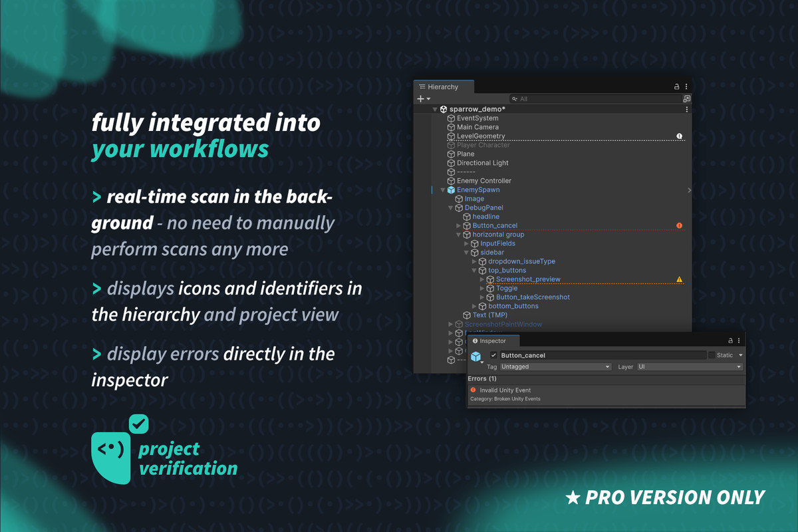Click the blue object icon picker in Inspector

[x=476, y=358]
